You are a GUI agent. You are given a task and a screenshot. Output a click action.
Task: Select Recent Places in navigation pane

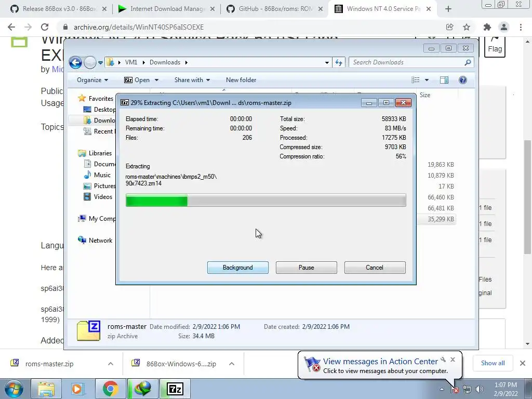[x=99, y=131]
